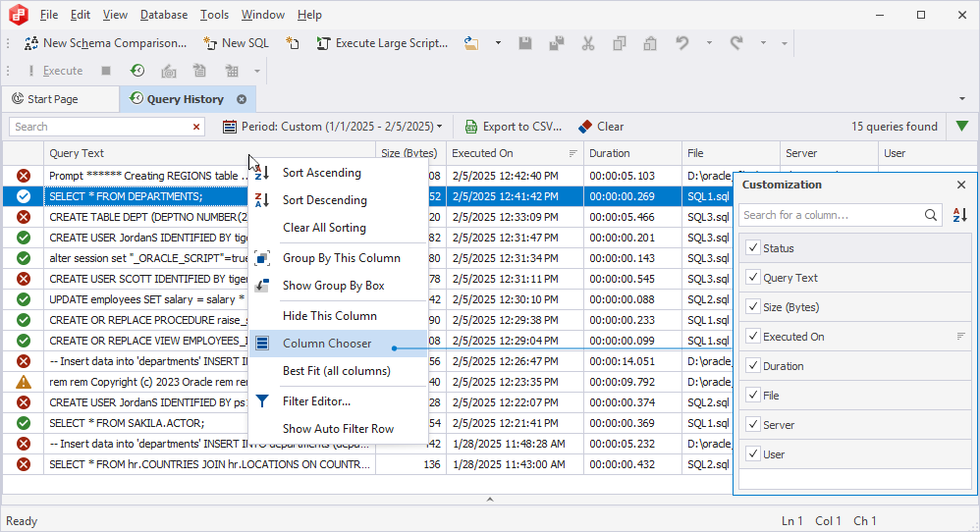
Task: Select Hide This Column
Action: (x=338, y=315)
